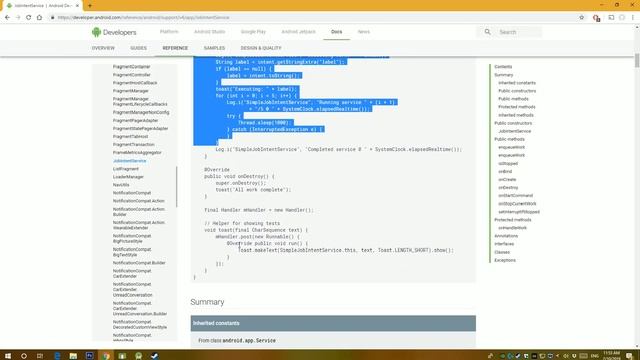Screen dimensions: 640x360
Task: Switch to the SAMPLES tab
Action: pyautogui.click(x=214, y=48)
